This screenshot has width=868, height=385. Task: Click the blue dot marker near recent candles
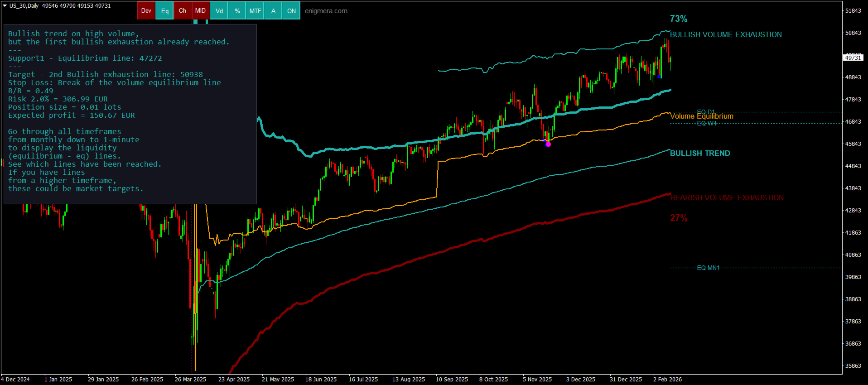point(659,77)
